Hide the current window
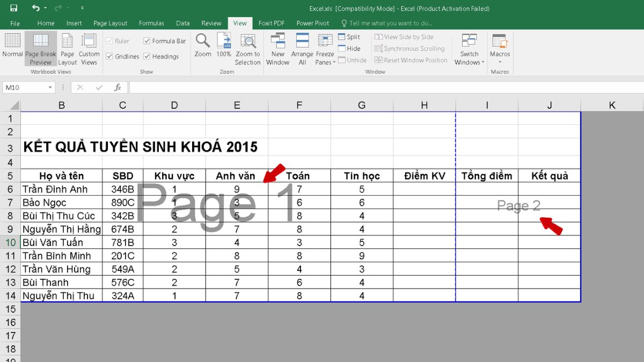 349,48
